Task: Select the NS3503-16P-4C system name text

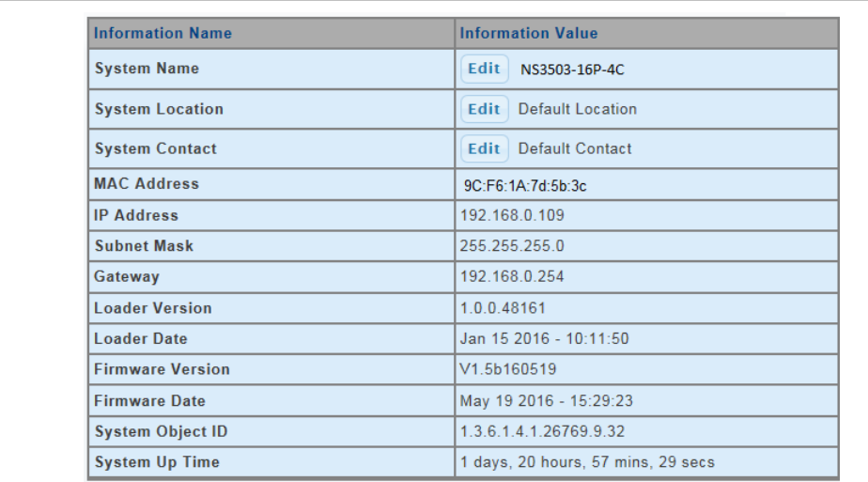Action: click(x=572, y=70)
